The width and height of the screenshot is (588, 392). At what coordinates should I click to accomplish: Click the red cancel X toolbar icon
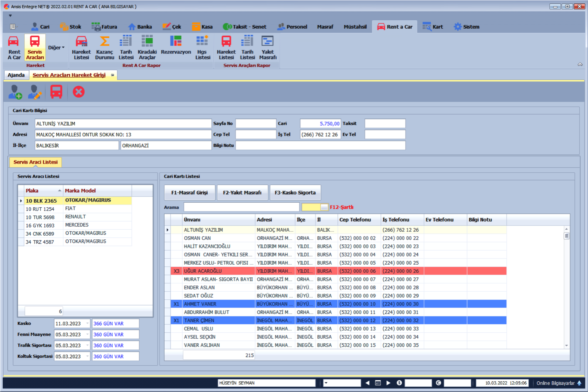(x=78, y=92)
